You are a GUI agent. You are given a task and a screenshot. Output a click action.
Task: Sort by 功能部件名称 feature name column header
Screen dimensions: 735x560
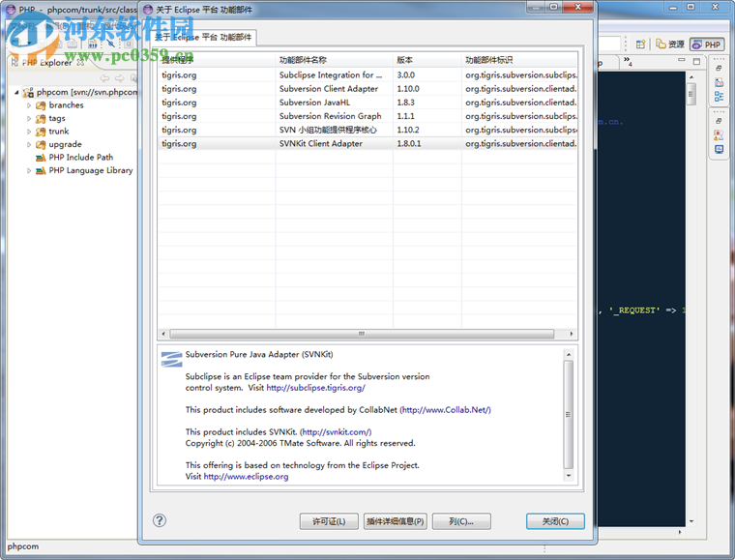[335, 60]
